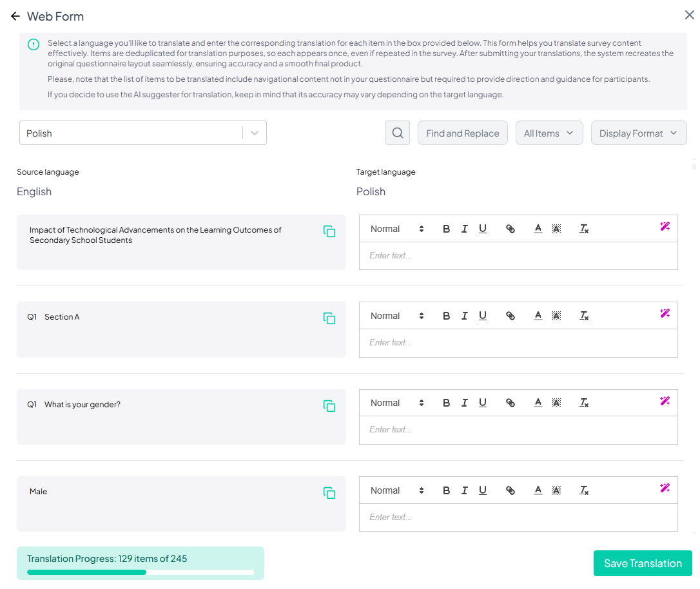Image resolution: width=700 pixels, height=589 pixels.
Task: Open the Display Format dropdown
Action: pos(638,133)
